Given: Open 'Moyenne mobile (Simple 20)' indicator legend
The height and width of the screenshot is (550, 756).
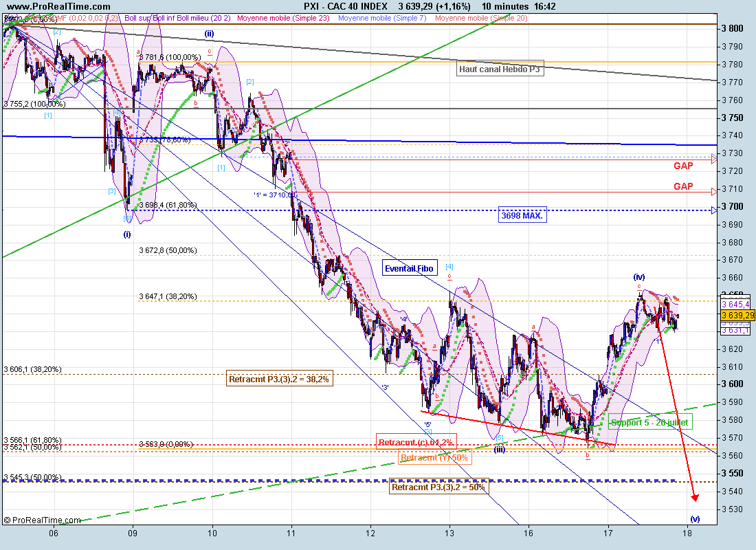Looking at the screenshot, I should point(481,18).
